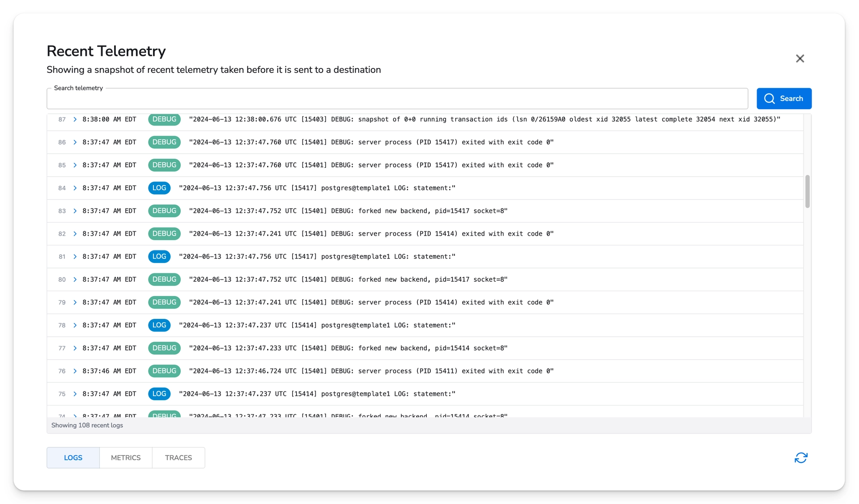This screenshot has height=504, width=859.
Task: Click the LOG badge on entry 78
Action: click(x=159, y=325)
